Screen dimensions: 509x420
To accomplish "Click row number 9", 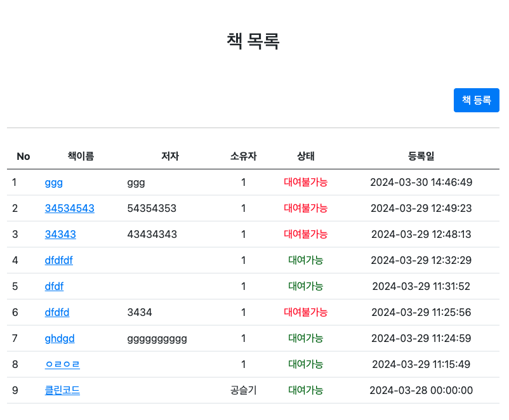I will tap(15, 390).
